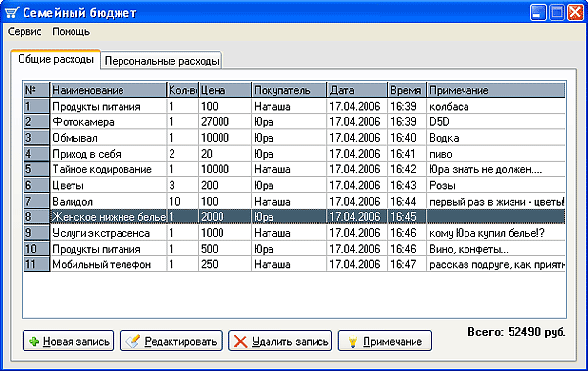
Task: Select the Мобильный телефон cell
Action: [x=108, y=264]
